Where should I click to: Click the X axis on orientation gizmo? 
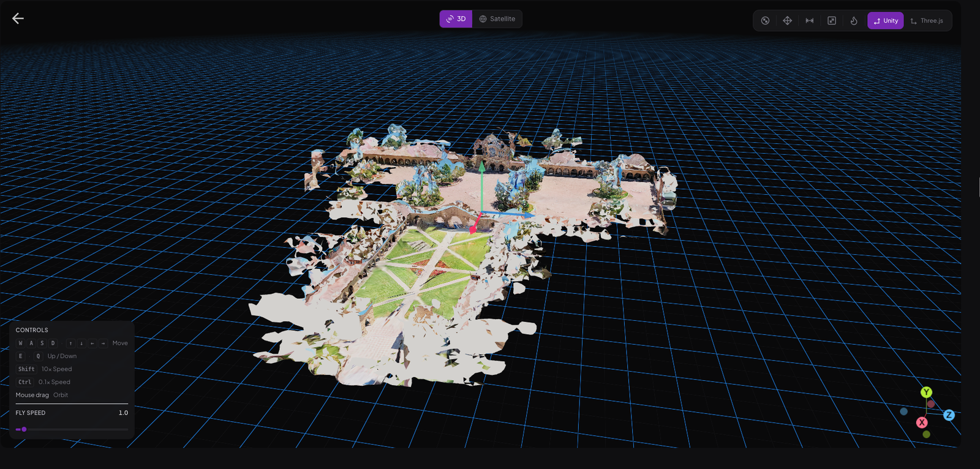click(x=922, y=422)
